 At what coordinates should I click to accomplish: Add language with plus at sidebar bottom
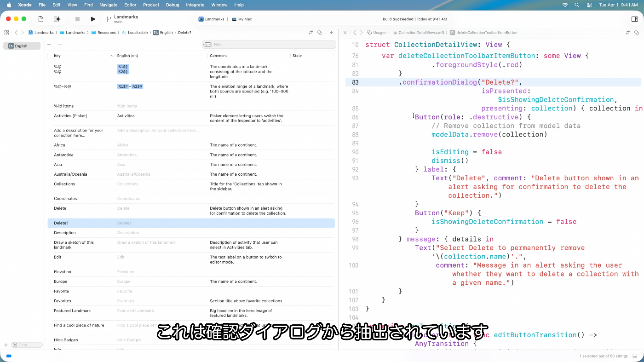pos(6,345)
